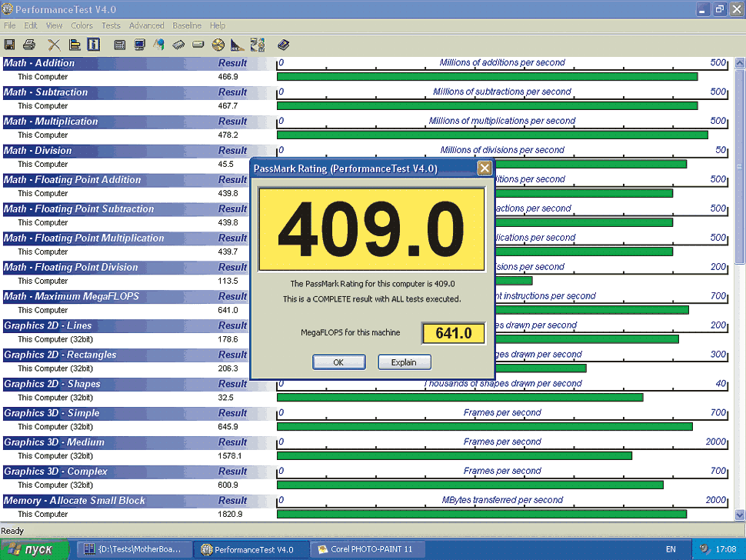Screen dimensions: 746x560
Task: Click PerformanceTest V4.0 taskbar button
Action: point(251,549)
